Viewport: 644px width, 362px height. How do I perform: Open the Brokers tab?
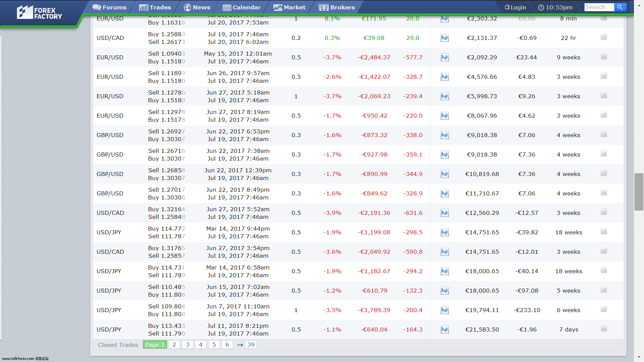click(337, 7)
